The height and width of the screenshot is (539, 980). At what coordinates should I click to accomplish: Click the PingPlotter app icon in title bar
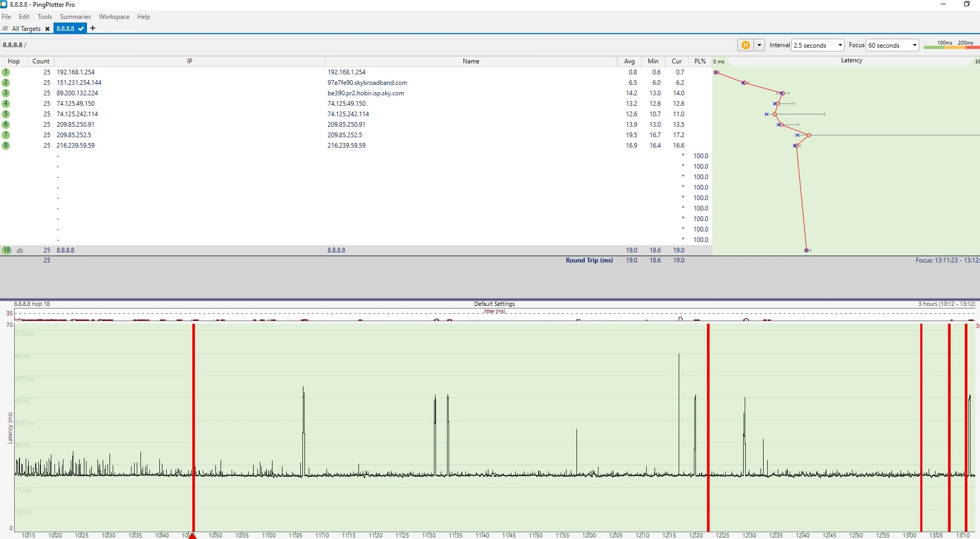[4, 4]
